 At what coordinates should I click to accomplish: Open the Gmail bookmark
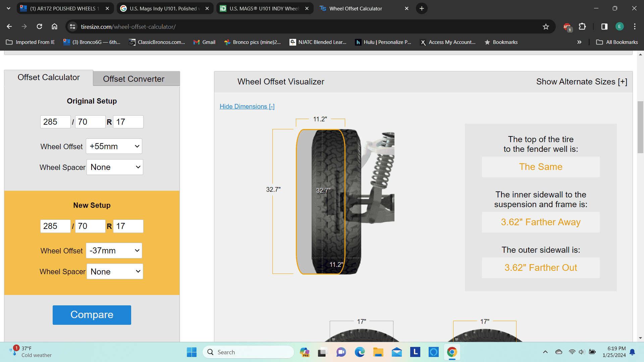point(204,42)
